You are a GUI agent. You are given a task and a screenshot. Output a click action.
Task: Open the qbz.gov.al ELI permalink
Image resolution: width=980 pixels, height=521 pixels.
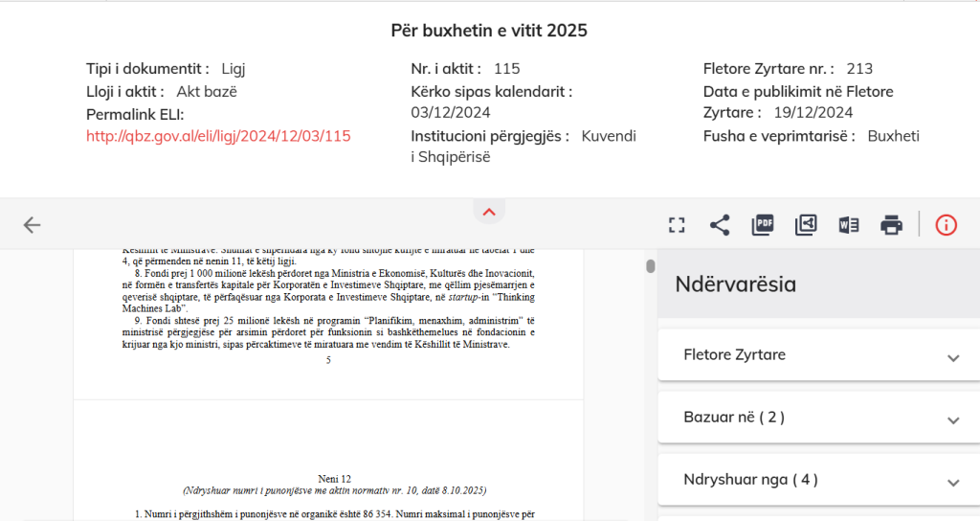pyautogui.click(x=218, y=136)
